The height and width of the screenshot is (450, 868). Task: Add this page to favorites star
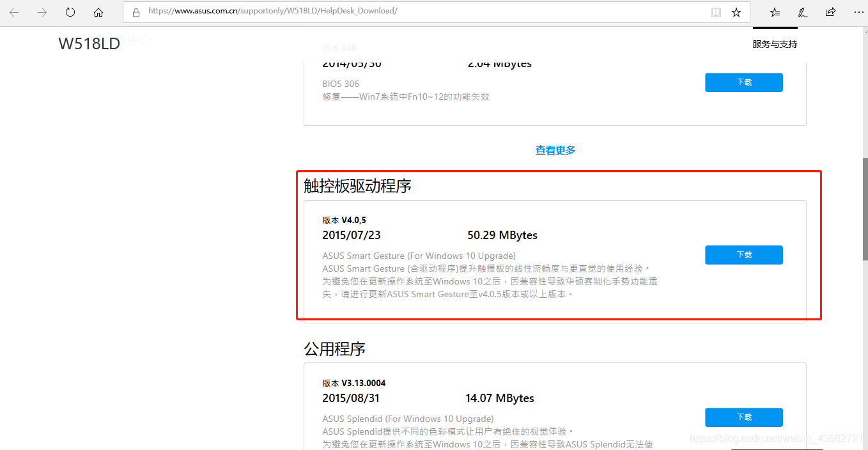coord(736,12)
